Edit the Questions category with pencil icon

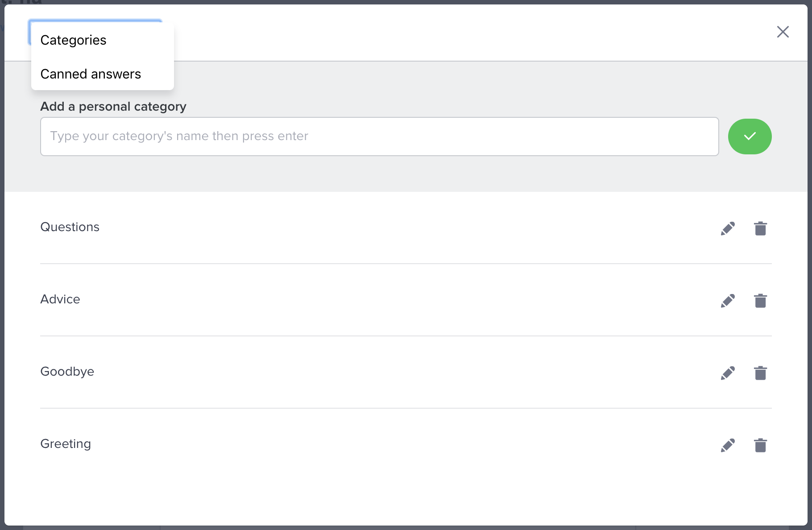[x=728, y=228]
